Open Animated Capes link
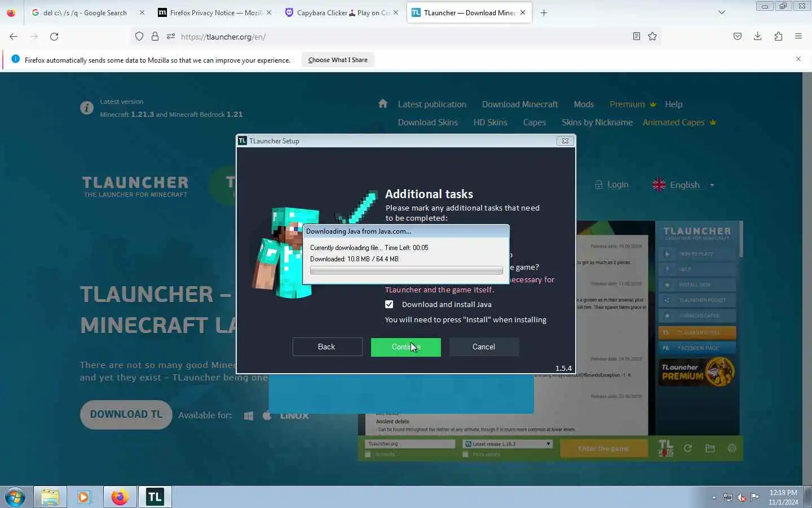Viewport: 812px width, 508px height. 679,122
